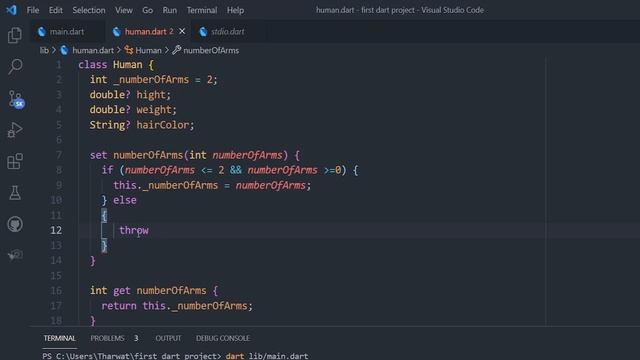
Task: Click the class icon beside Human breadcrumb
Action: click(x=129, y=50)
